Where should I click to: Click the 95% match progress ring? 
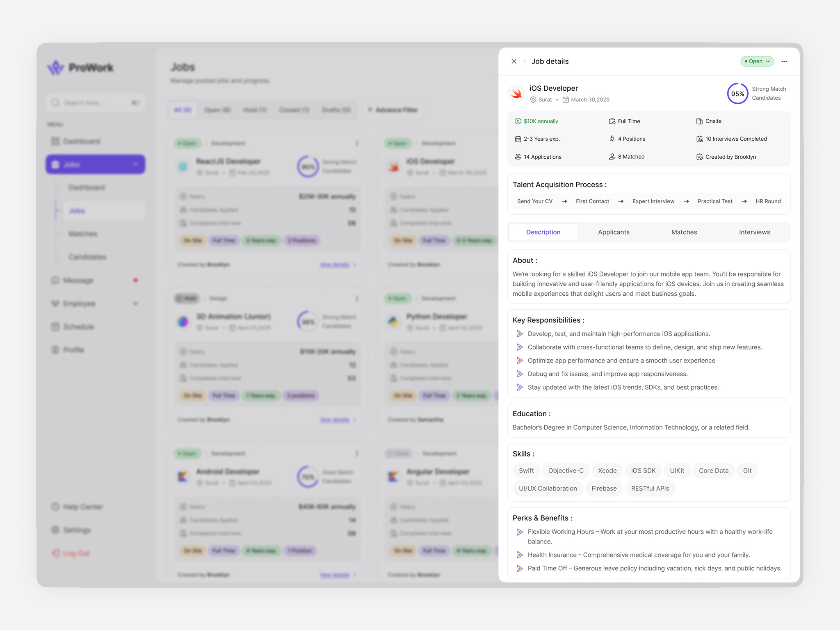(x=737, y=94)
